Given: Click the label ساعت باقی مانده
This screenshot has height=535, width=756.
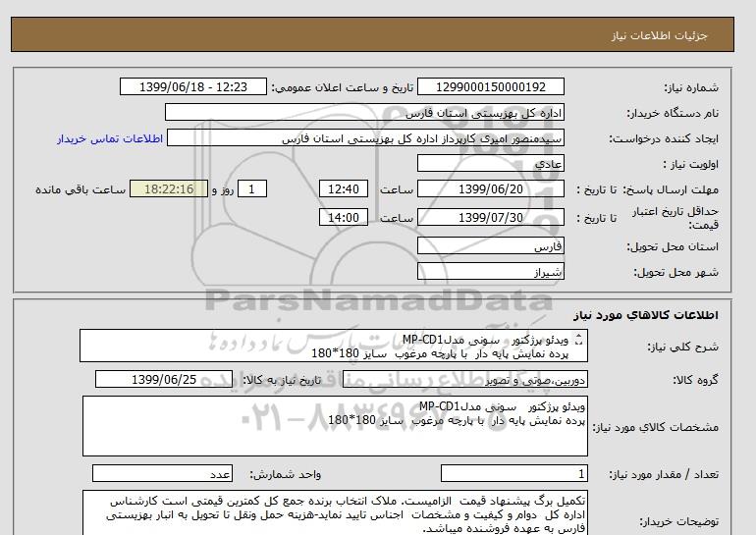Looking at the screenshot, I should [x=81, y=189].
